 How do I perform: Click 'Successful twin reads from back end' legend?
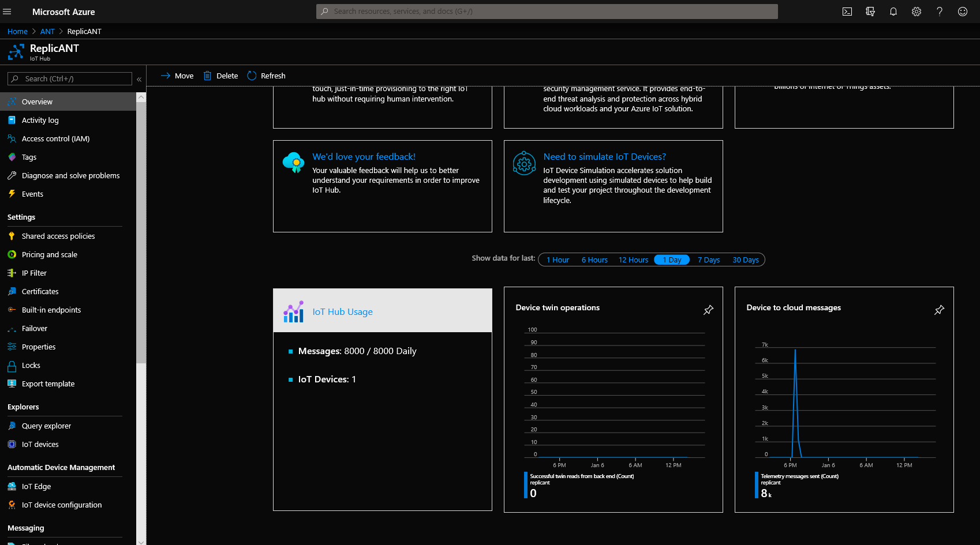coord(582,476)
